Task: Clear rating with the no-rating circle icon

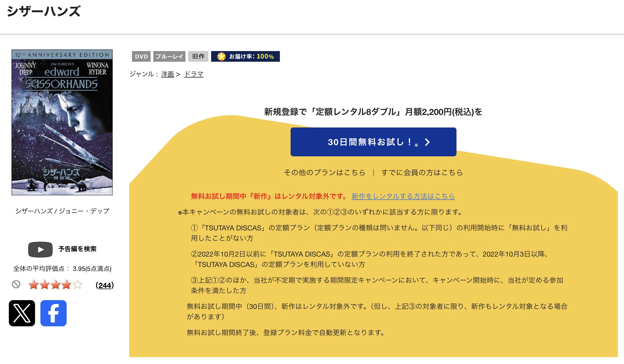Action: click(x=16, y=284)
